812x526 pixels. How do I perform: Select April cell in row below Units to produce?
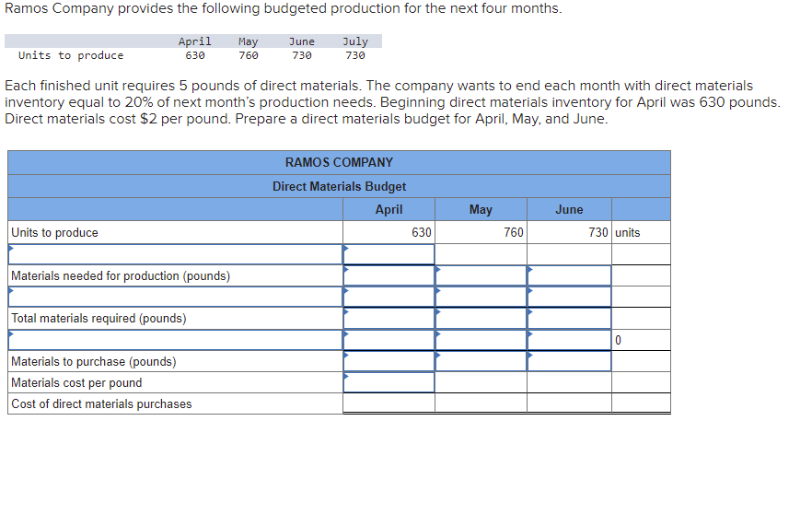pyautogui.click(x=389, y=254)
